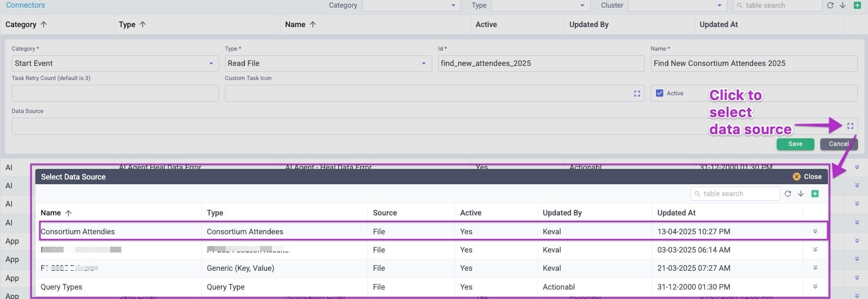Sort connectors by Type column
The image size is (868, 299).
[x=132, y=25]
